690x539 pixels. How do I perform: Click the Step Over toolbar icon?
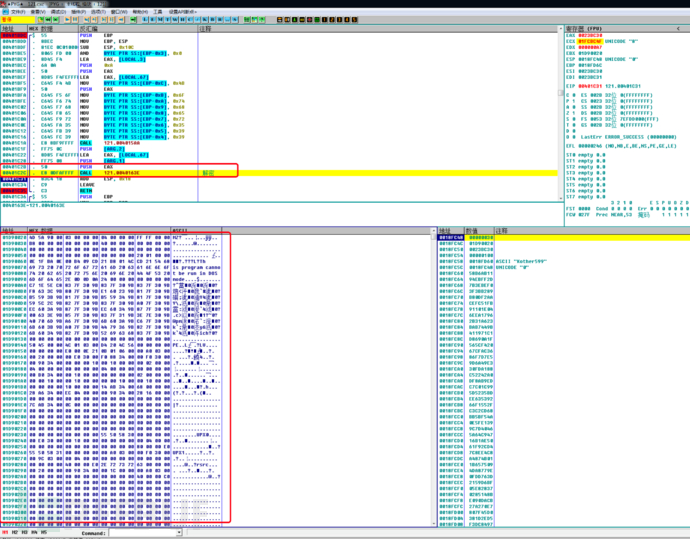click(x=94, y=19)
